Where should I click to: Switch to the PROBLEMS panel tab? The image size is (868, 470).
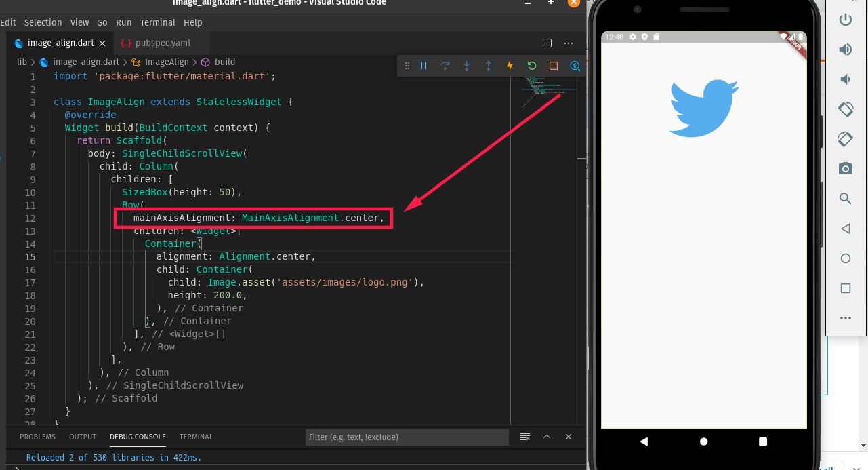click(37, 437)
